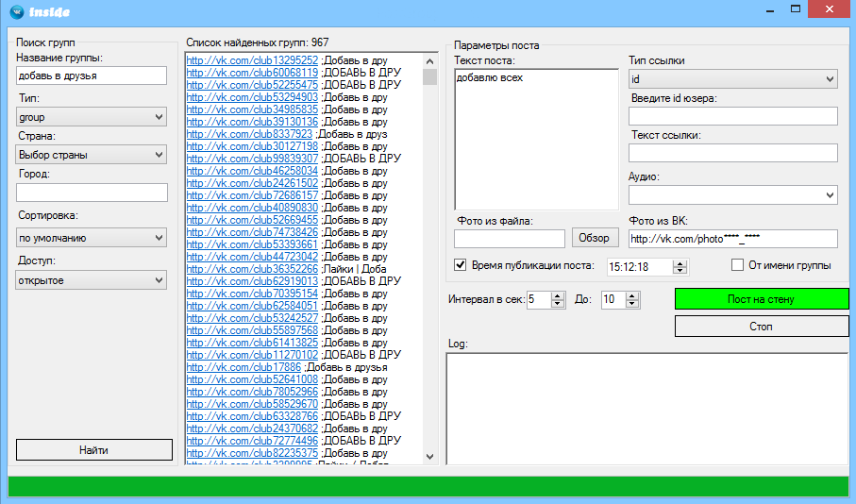This screenshot has height=504, width=856.
Task: Maximize the Inside window
Action: pos(796,9)
